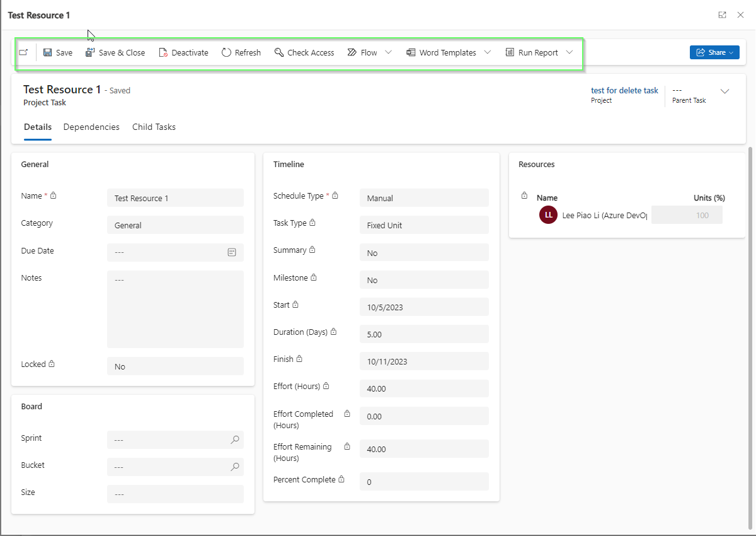
Task: Open the record in a new window
Action: (x=23, y=53)
